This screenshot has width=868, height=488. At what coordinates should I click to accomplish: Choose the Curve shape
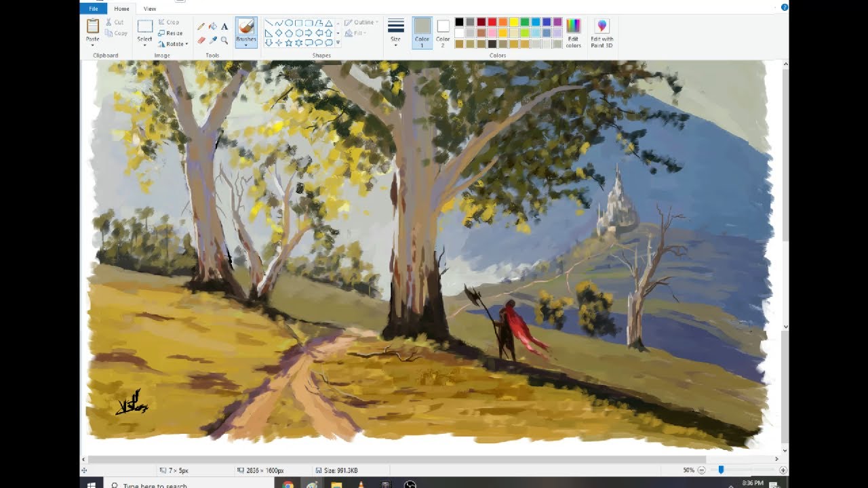click(x=279, y=23)
